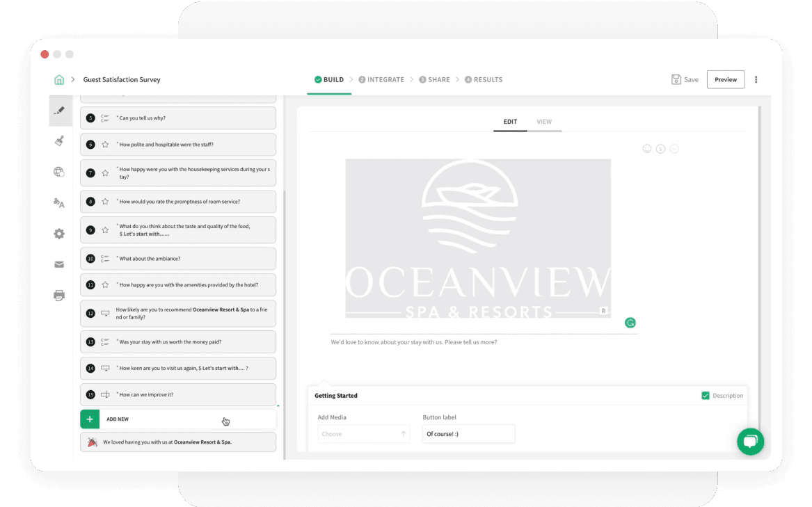Click the home icon beside survey title
This screenshot has height=507, width=812.
click(59, 79)
